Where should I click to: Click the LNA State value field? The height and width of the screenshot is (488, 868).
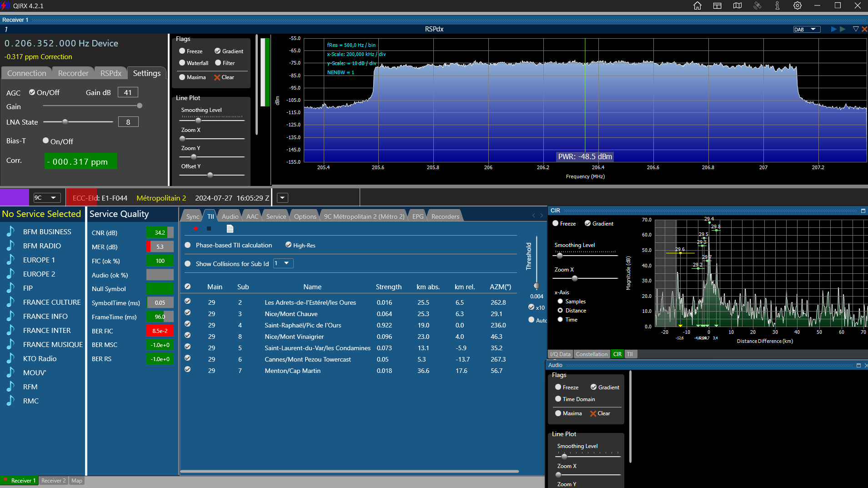pyautogui.click(x=128, y=122)
